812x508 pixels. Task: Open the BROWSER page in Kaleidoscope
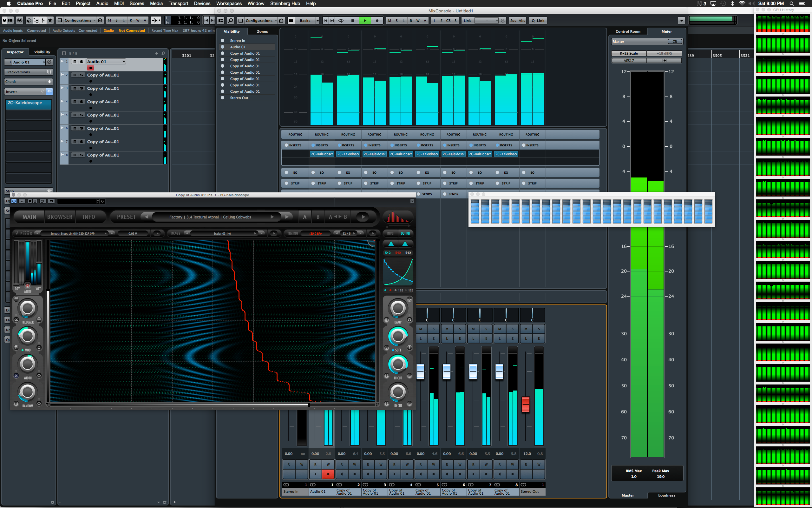click(60, 217)
